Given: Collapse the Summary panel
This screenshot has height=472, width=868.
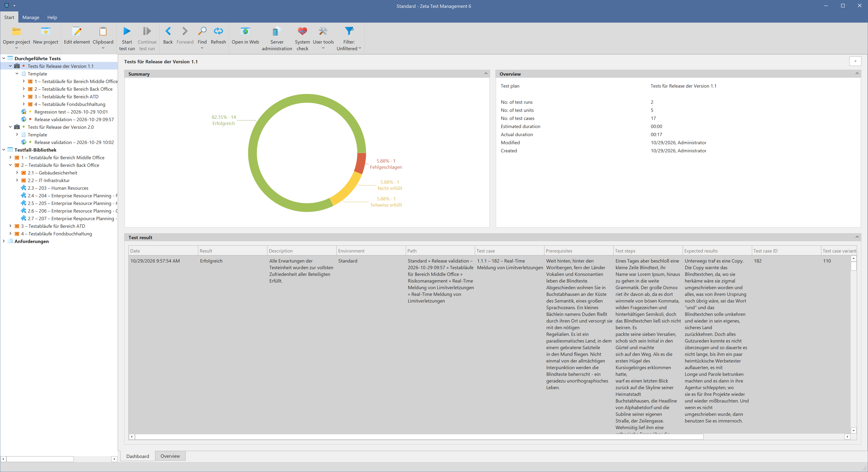Looking at the screenshot, I should coord(486,74).
